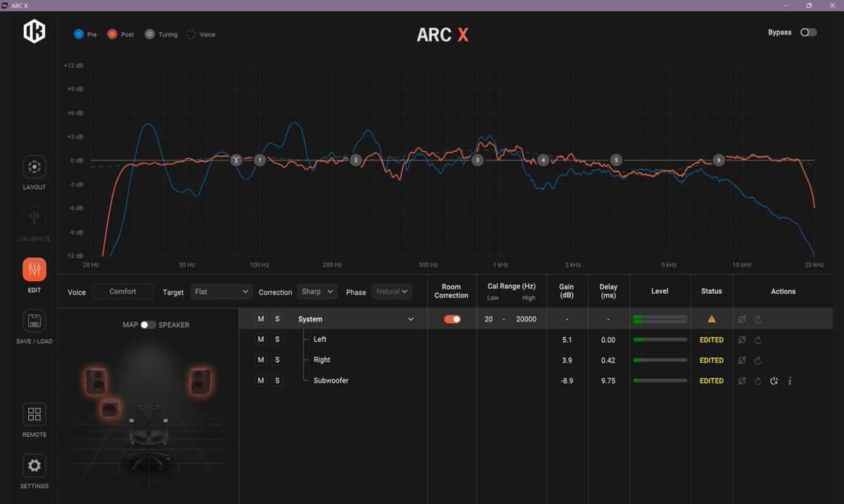Viewport: 844px width, 504px height.
Task: Click the Right delay value 0.42
Action: 608,361
